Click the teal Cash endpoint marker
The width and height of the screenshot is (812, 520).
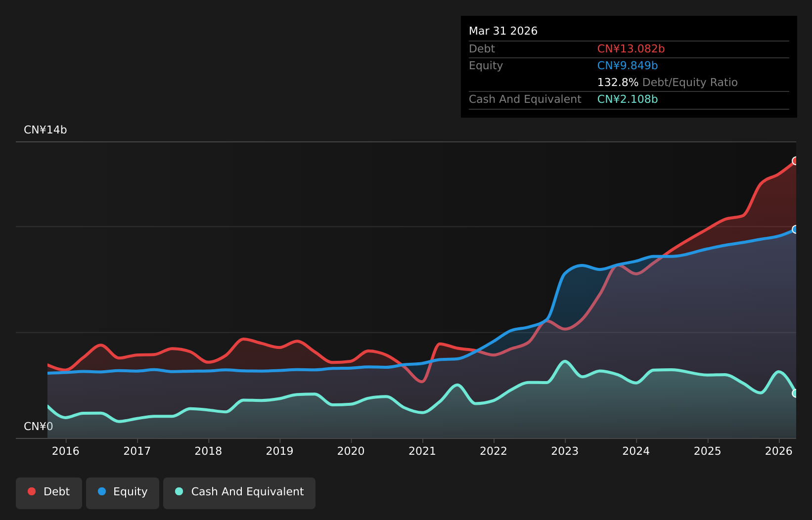click(796, 393)
